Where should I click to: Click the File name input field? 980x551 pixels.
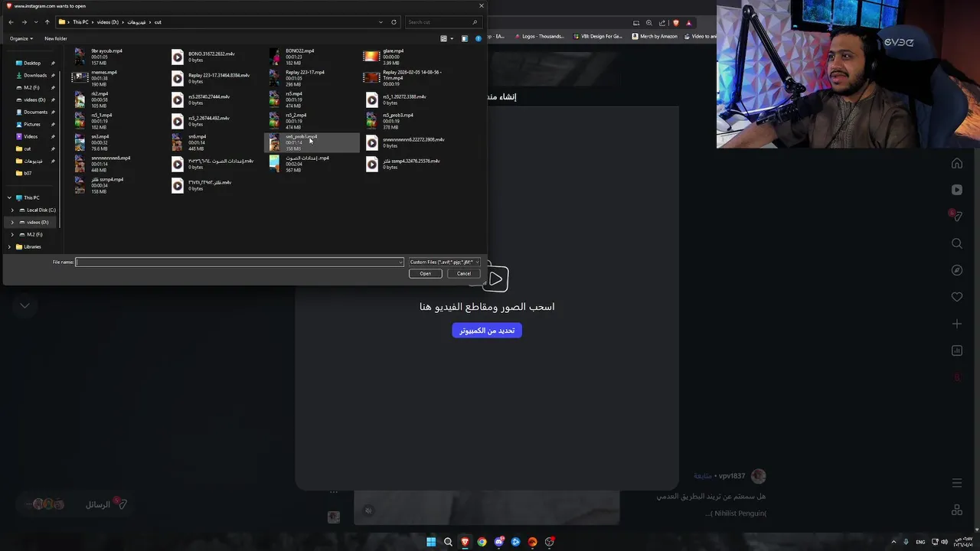coord(239,262)
